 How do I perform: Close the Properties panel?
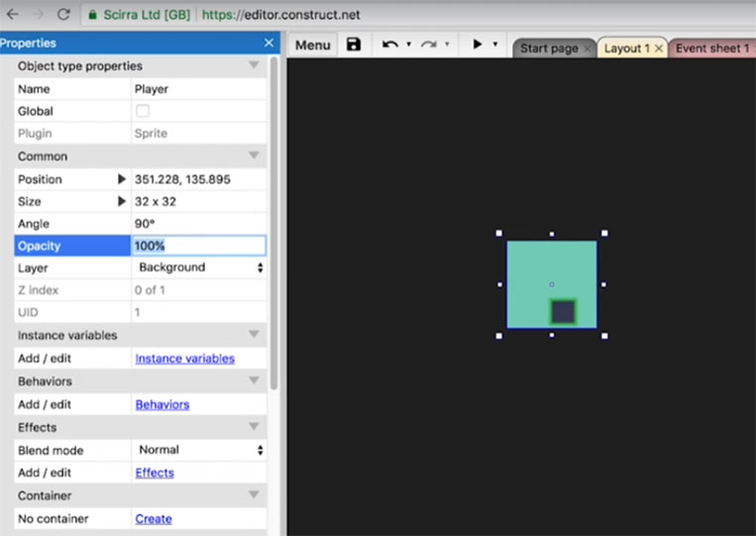tap(270, 43)
